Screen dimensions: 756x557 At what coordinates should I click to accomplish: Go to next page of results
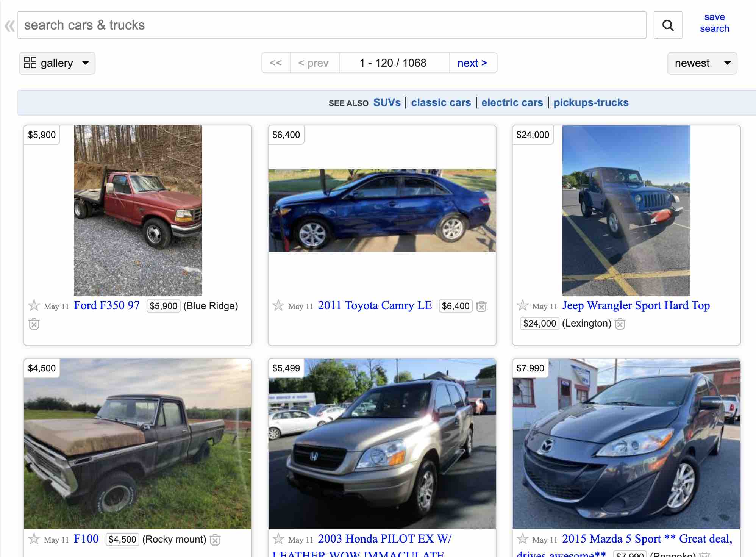pos(472,63)
